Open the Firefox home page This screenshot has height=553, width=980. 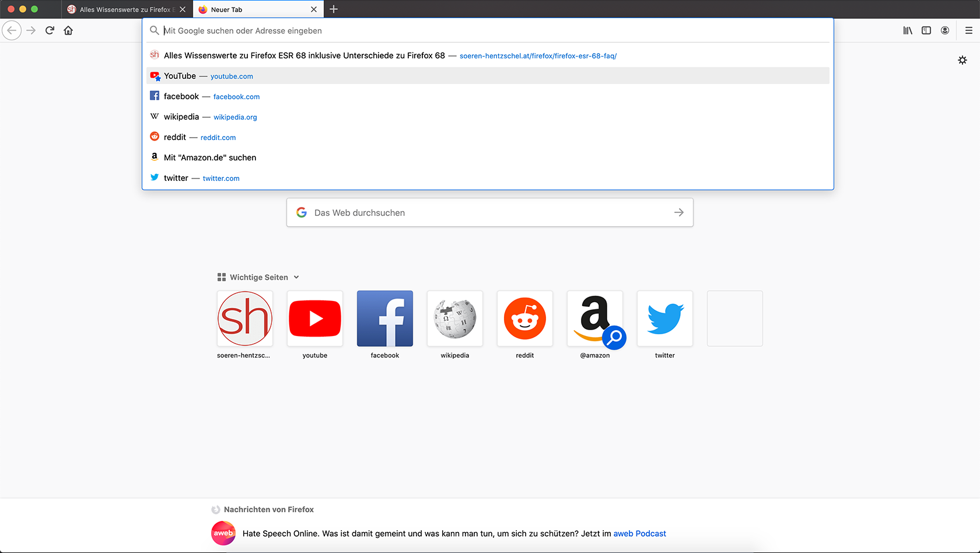tap(68, 30)
